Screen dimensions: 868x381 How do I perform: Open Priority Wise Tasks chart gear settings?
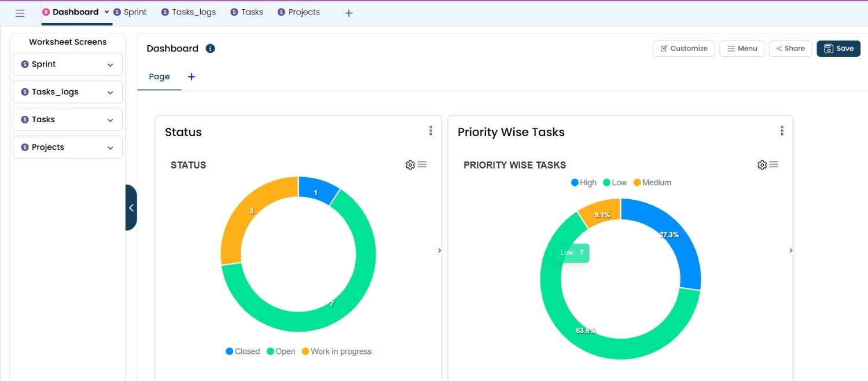[x=762, y=165]
